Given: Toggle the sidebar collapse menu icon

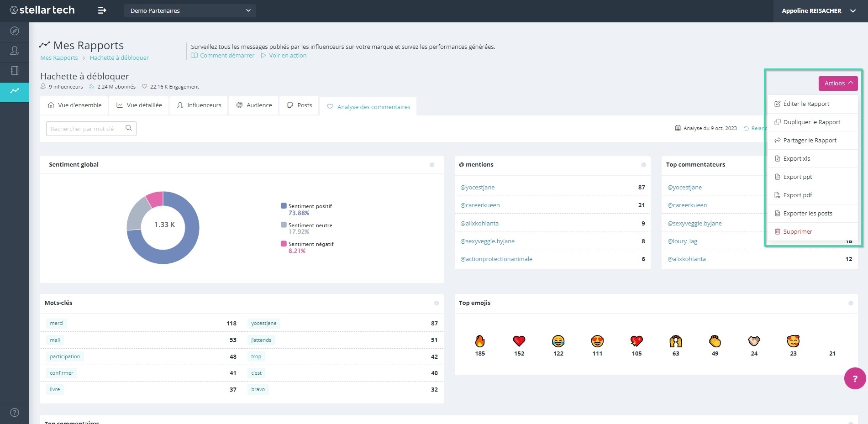Looking at the screenshot, I should 102,10.
